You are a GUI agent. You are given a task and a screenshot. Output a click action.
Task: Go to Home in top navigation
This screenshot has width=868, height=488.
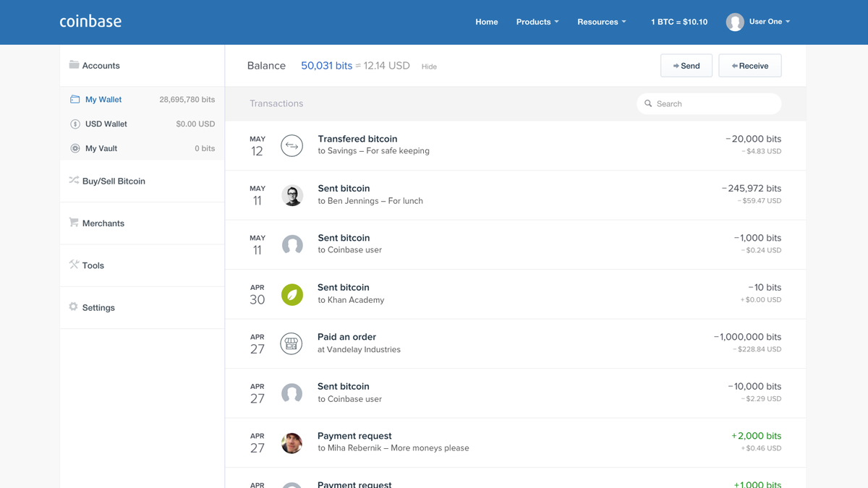click(x=487, y=22)
